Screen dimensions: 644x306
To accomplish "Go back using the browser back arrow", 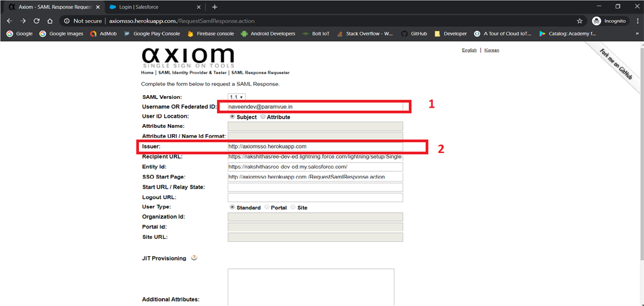I will tap(10, 21).
